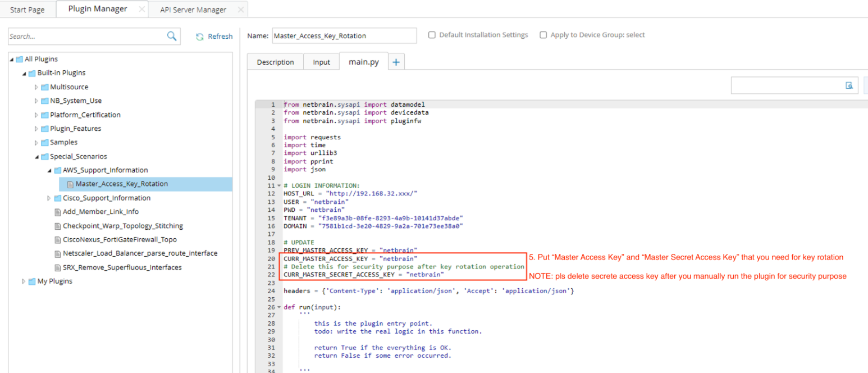
Task: Switch to the Description tab
Action: coord(275,62)
